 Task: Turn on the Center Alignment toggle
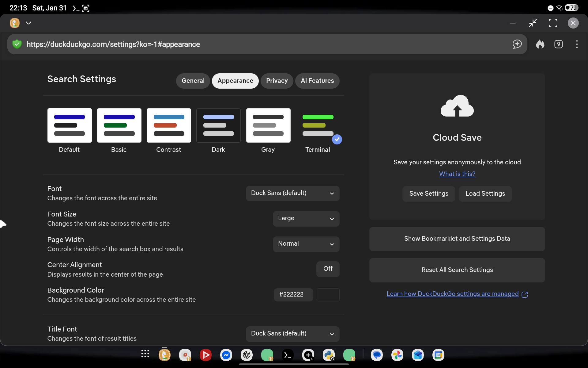(328, 269)
